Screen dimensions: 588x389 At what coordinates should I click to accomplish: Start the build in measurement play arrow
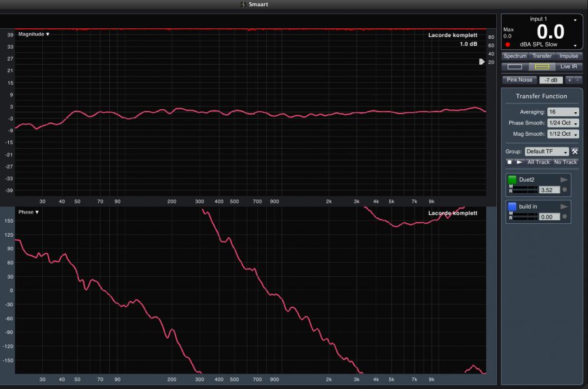(564, 206)
